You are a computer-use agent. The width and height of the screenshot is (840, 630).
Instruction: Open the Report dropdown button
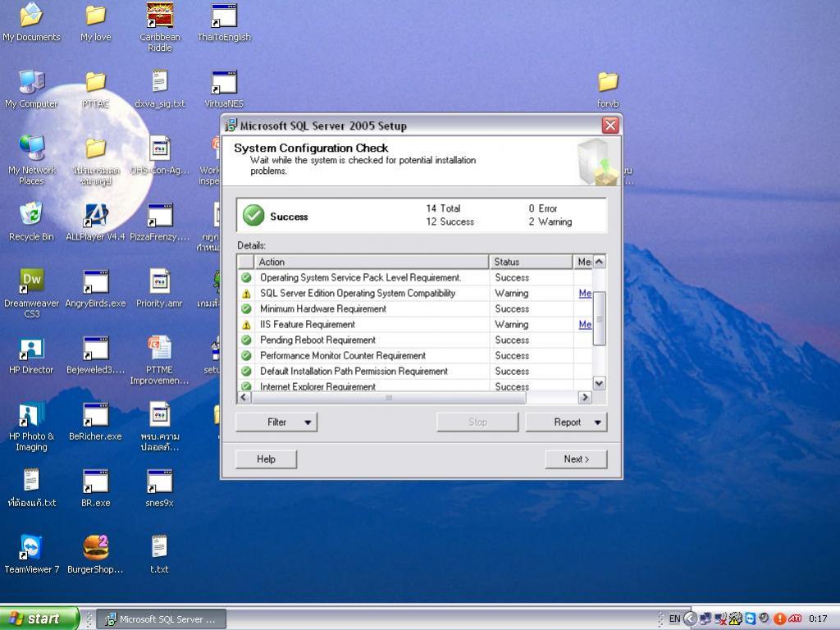coord(567,422)
